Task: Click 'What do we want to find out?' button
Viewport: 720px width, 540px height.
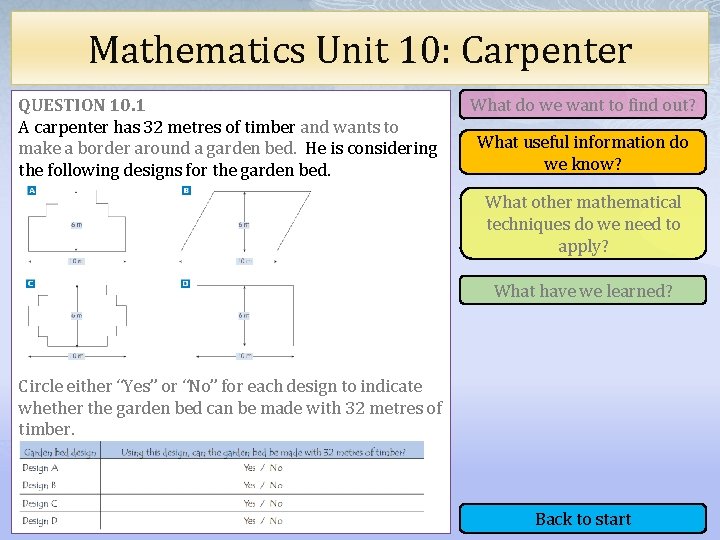Action: tap(582, 105)
